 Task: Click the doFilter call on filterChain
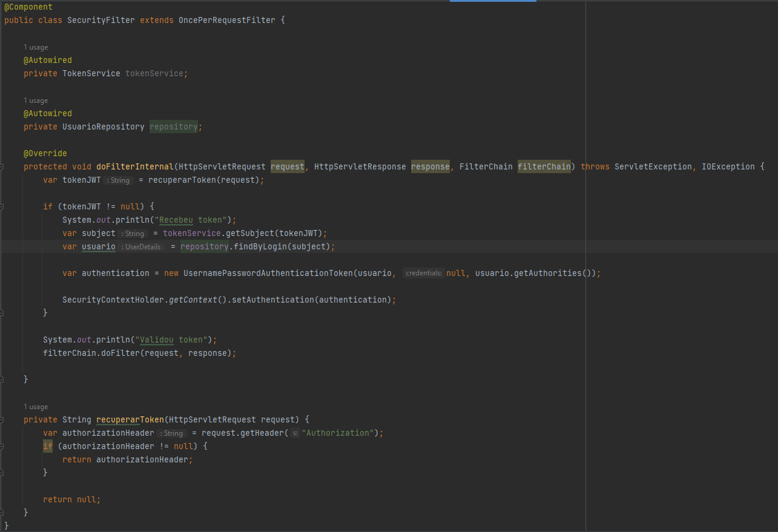point(120,353)
